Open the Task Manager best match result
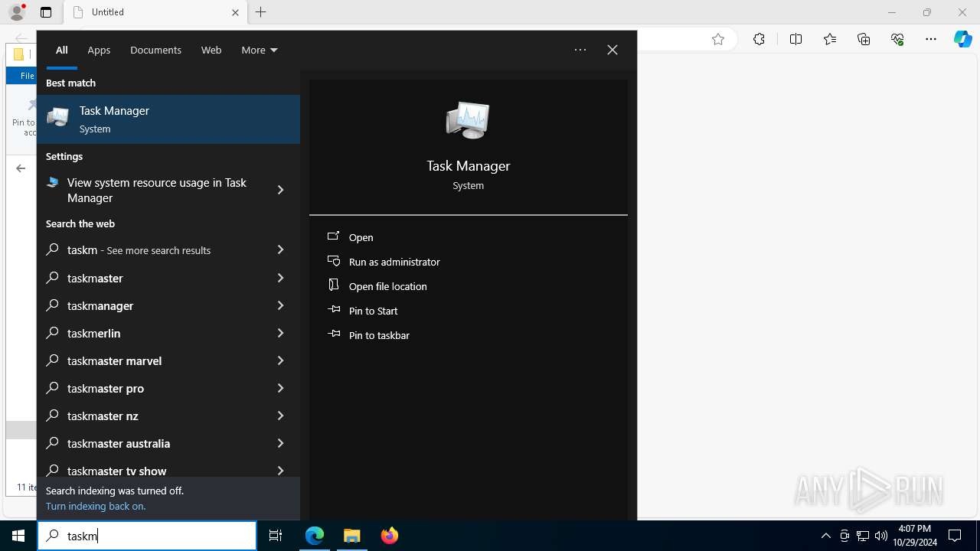980x551 pixels. (168, 119)
